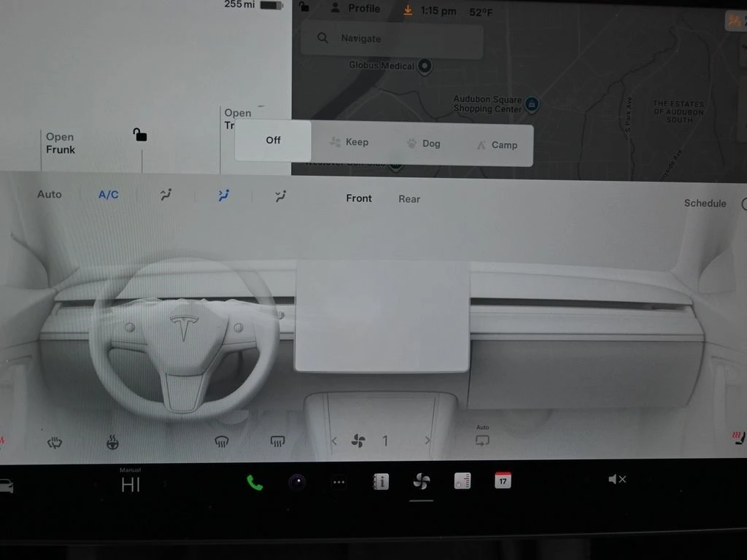
Task: Select Camp mode climate option
Action: point(497,145)
